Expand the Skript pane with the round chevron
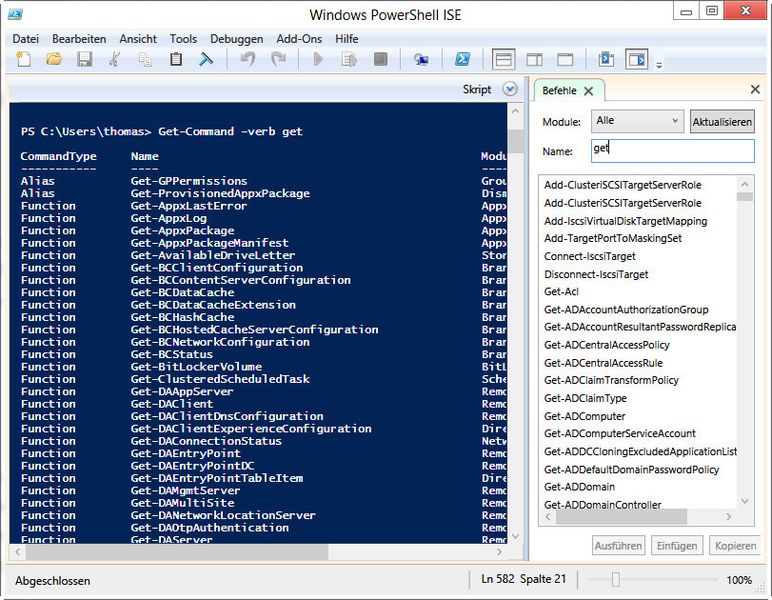The image size is (772, 600). [510, 89]
